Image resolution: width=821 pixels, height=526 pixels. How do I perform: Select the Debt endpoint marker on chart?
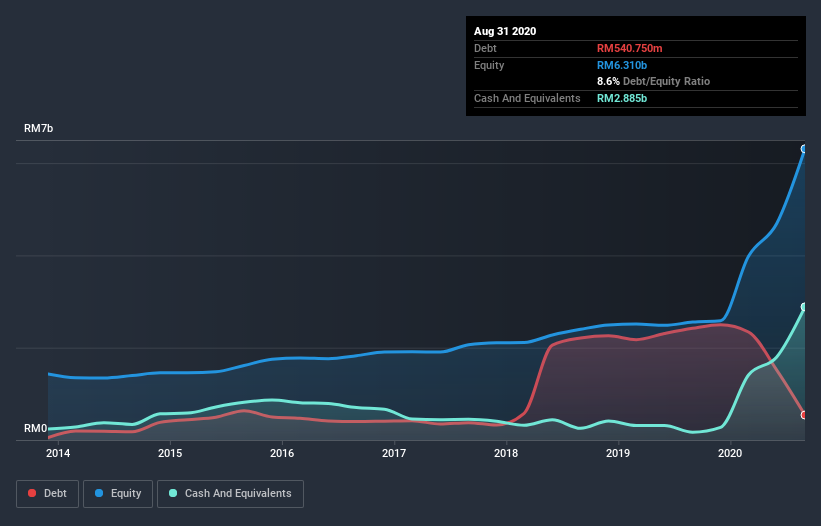pos(804,415)
